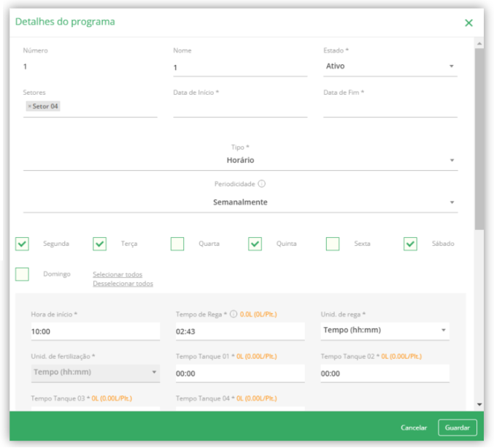Open the Estado dropdown showing Ativo
This screenshot has height=448, width=494.
pos(390,66)
